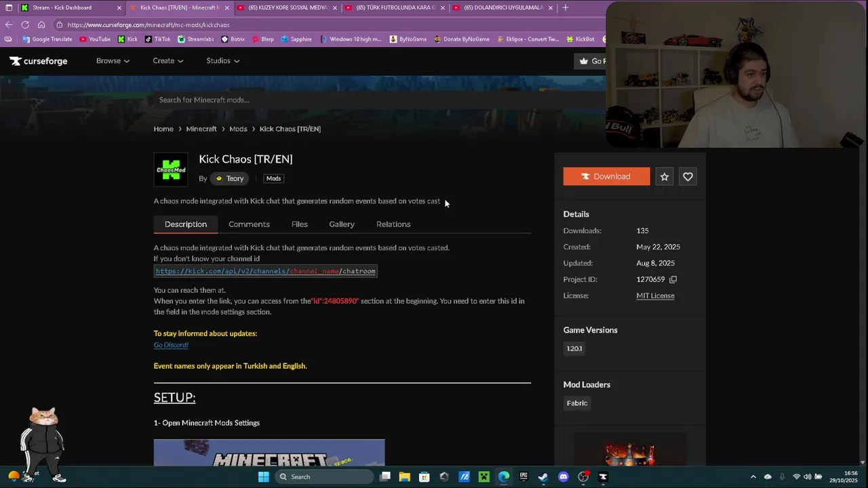868x488 pixels.
Task: Open Microsoft Edge in the taskbar
Action: tap(504, 477)
